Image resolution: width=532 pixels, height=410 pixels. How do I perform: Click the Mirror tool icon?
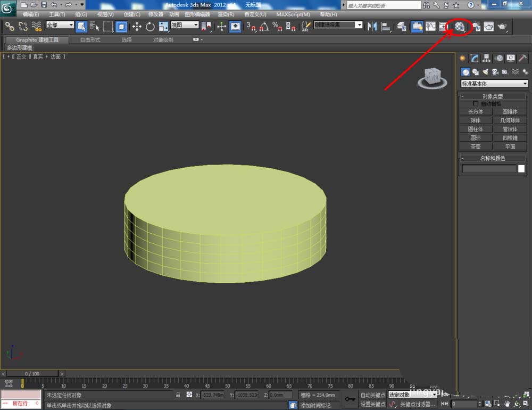(x=372, y=27)
